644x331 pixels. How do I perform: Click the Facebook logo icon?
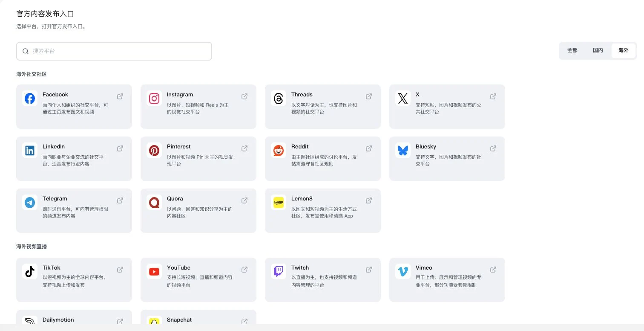[x=30, y=99]
